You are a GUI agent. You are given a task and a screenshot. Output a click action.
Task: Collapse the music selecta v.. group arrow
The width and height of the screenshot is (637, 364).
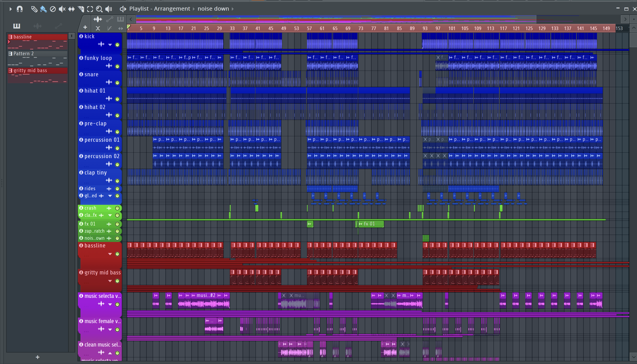[110, 304]
